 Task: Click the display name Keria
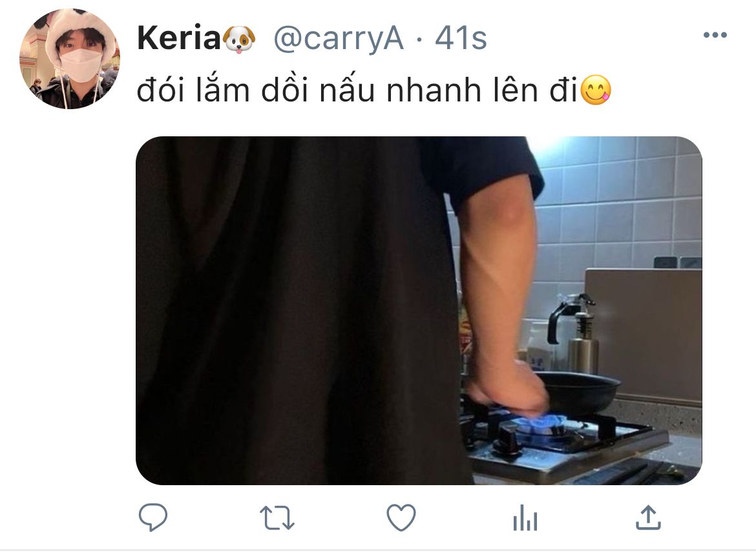click(179, 38)
